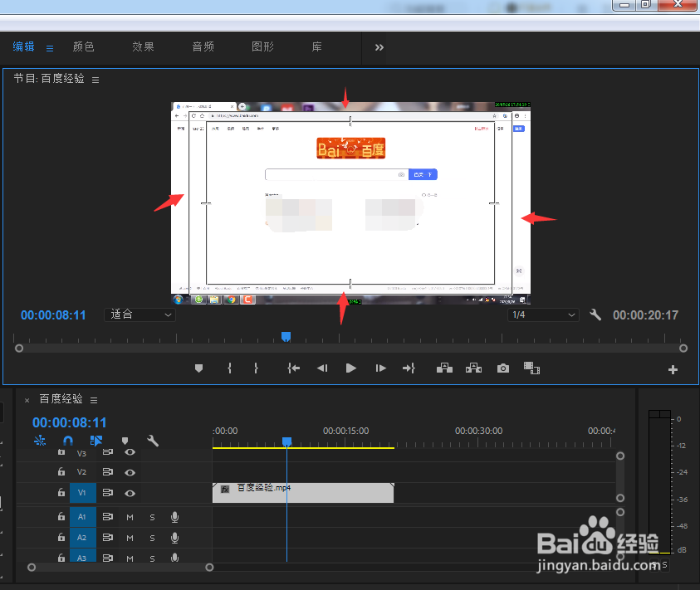Toggle sync lock on V2 track
Viewport: 700px width, 590px height.
(x=108, y=471)
